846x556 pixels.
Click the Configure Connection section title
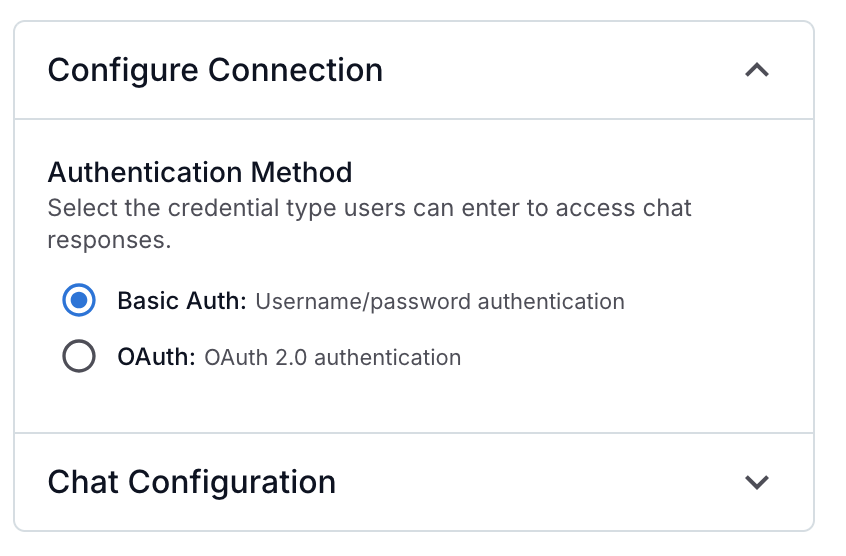coord(215,71)
